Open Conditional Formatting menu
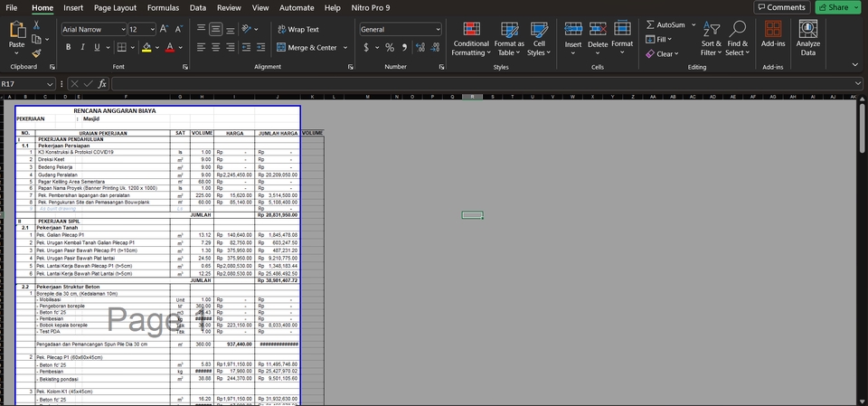 (x=471, y=39)
